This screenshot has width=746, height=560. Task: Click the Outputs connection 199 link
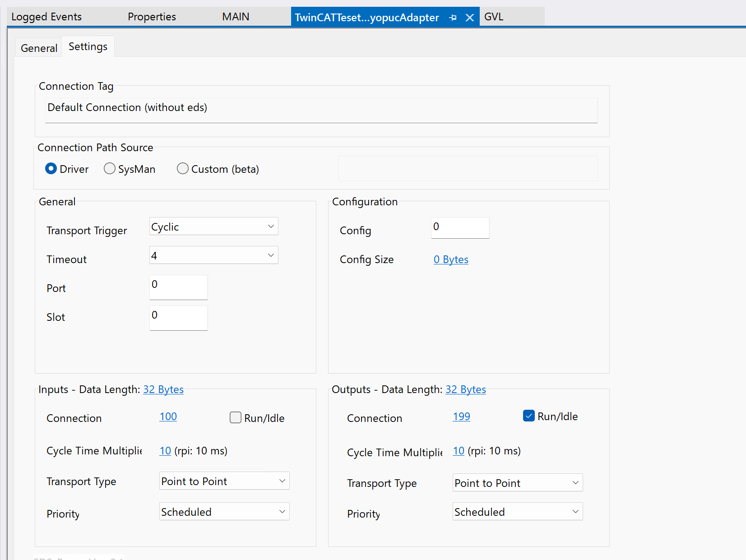tap(461, 417)
